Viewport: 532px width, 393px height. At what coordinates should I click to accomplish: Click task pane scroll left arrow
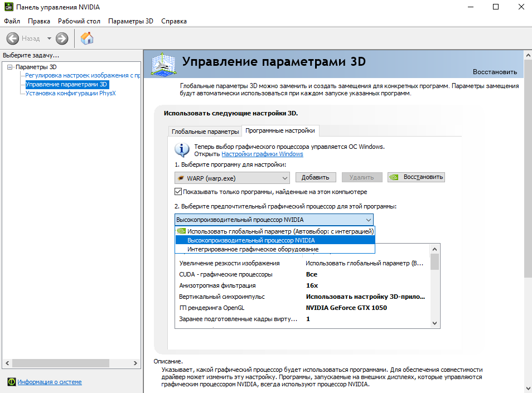(x=7, y=363)
